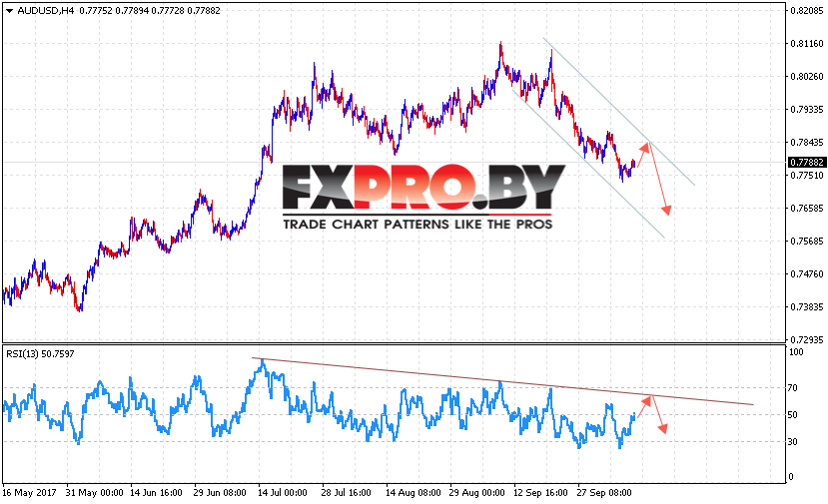Click the 28 Jul 16:00 date label
Viewport: 828px width, 504px height.
(x=346, y=493)
